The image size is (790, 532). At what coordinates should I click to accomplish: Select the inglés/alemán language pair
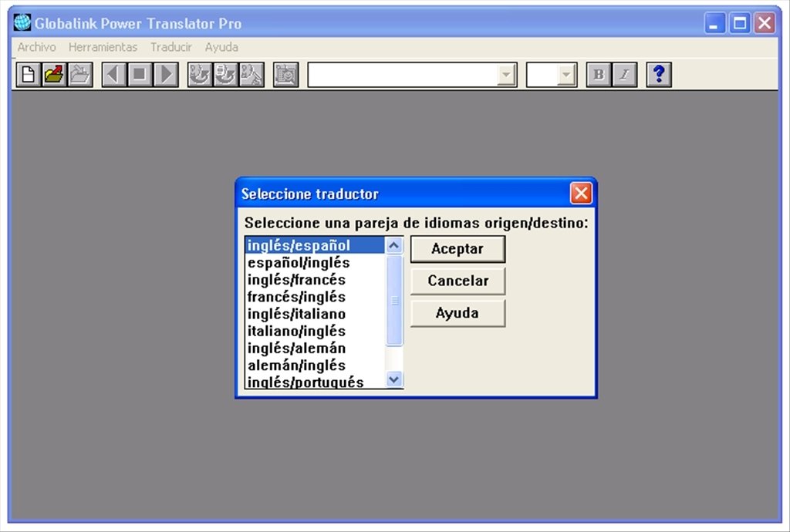316,348
